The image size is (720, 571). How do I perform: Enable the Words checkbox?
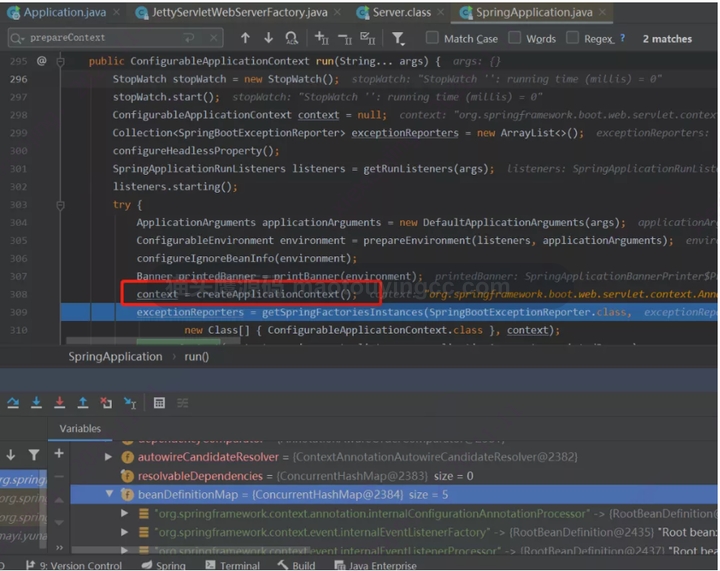(x=514, y=38)
